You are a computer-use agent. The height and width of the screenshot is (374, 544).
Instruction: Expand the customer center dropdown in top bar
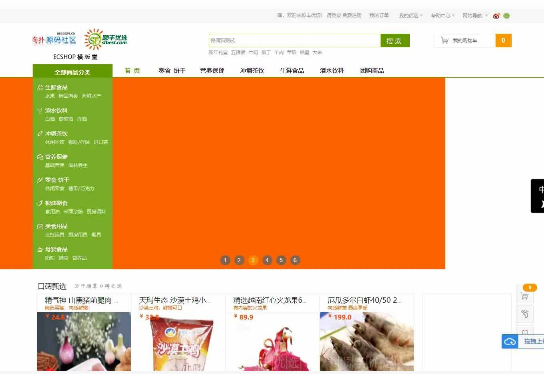[443, 15]
